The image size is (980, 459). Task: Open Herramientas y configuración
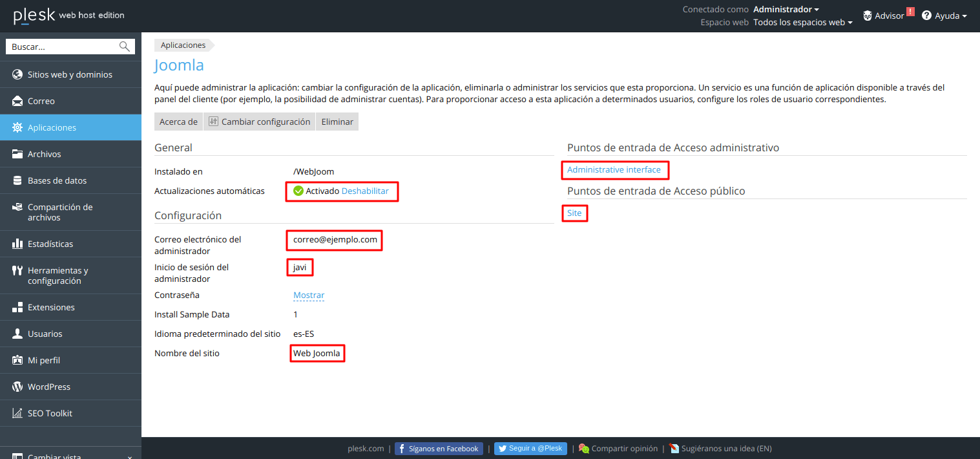pyautogui.click(x=56, y=275)
